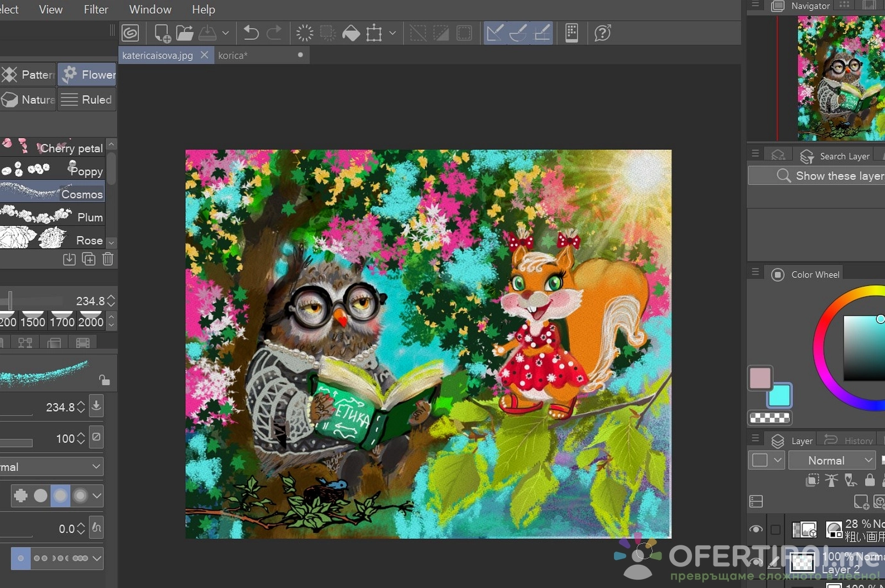
Task: Click the Open file folder icon
Action: pos(185,33)
